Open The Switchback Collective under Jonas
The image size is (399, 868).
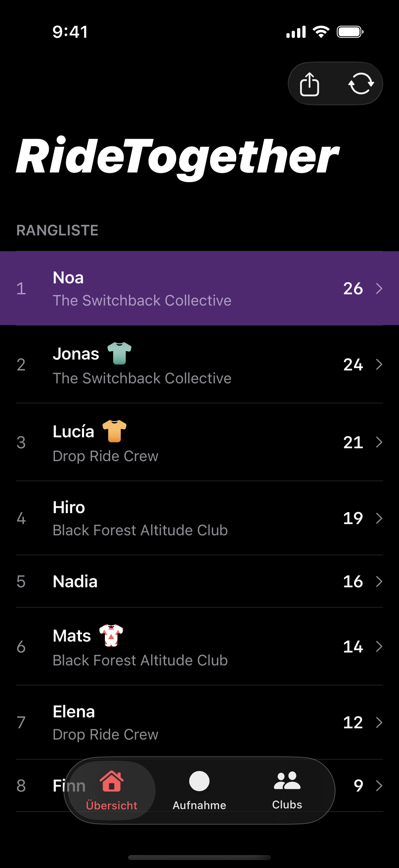pos(142,378)
